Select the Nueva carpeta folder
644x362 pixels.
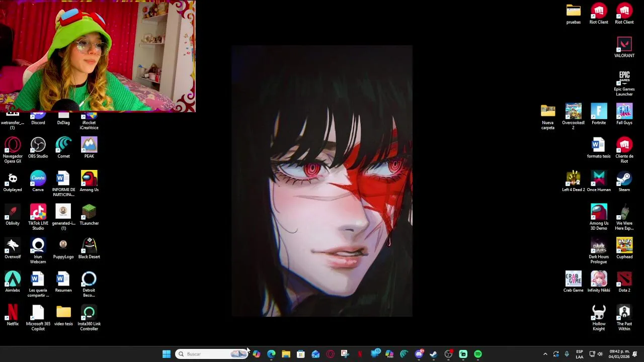coord(548,117)
